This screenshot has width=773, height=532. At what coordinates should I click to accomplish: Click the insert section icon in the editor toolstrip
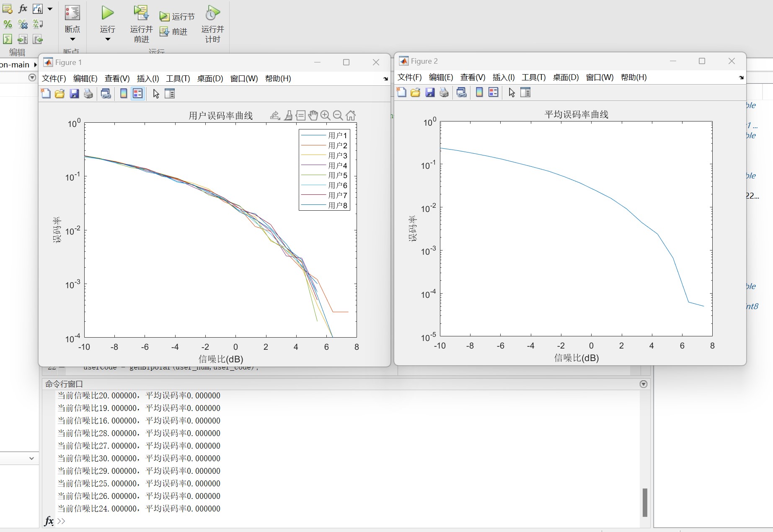tap(8, 9)
